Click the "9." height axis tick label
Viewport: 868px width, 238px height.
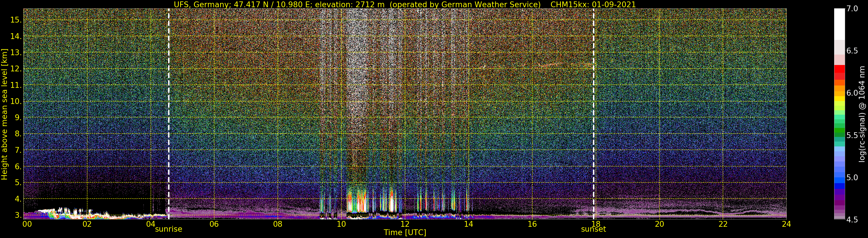point(18,118)
